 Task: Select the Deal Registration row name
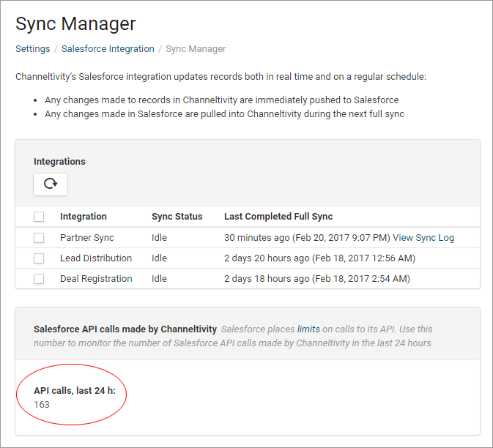96,279
